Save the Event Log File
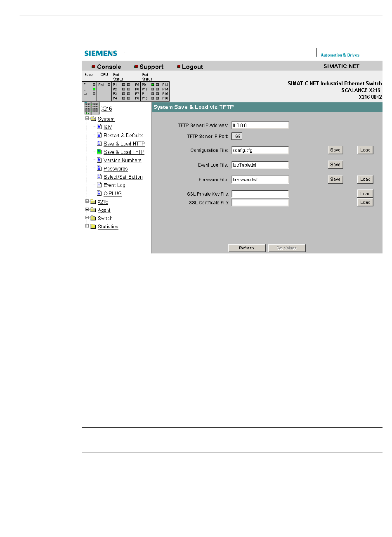Screen dimensions: 392x537 tap(335, 165)
